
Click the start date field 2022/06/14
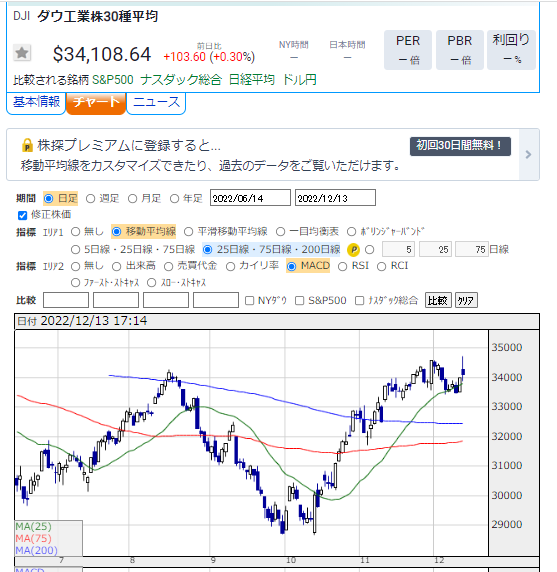250,198
